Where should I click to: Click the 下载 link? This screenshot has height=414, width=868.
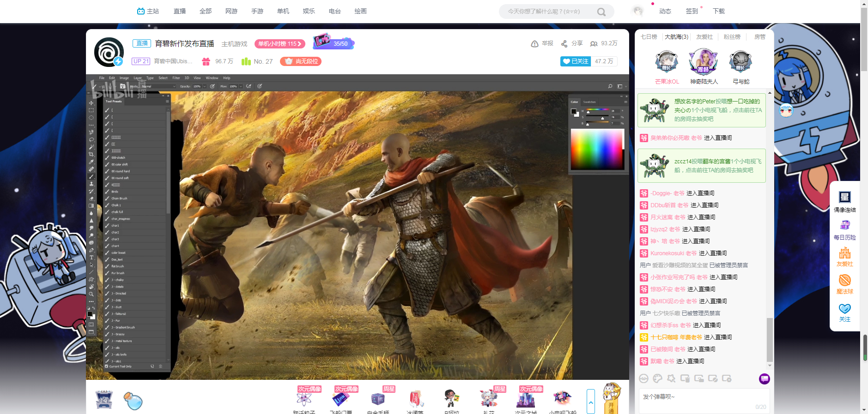(x=719, y=11)
